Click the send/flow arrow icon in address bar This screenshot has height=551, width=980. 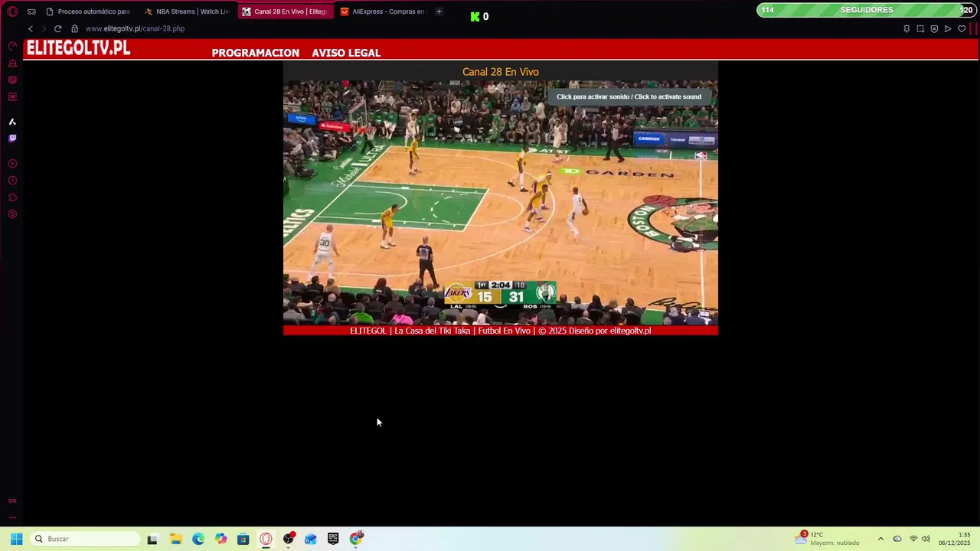click(x=948, y=28)
